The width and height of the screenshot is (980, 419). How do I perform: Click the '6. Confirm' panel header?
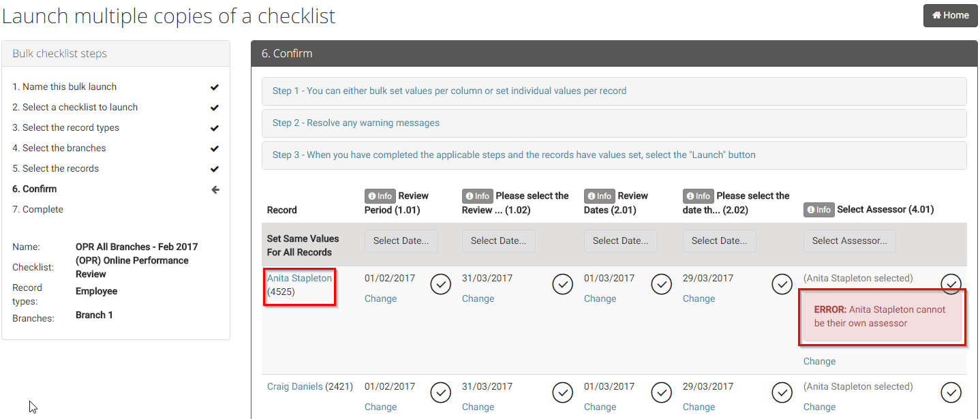tap(614, 53)
